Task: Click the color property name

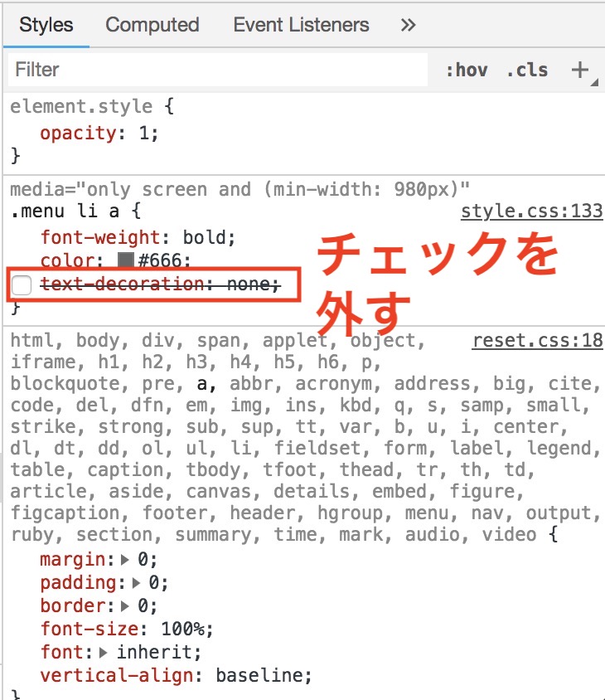Action: [x=67, y=260]
